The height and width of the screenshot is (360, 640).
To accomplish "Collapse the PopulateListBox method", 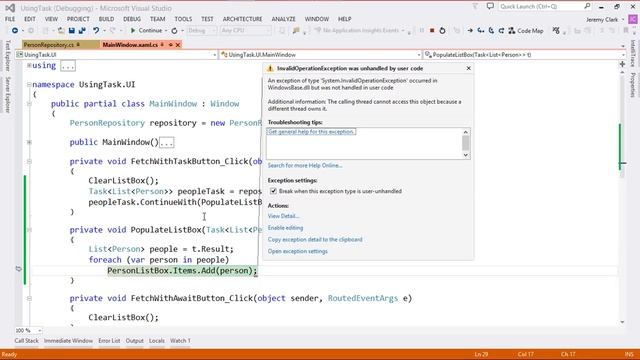I will click(29, 230).
